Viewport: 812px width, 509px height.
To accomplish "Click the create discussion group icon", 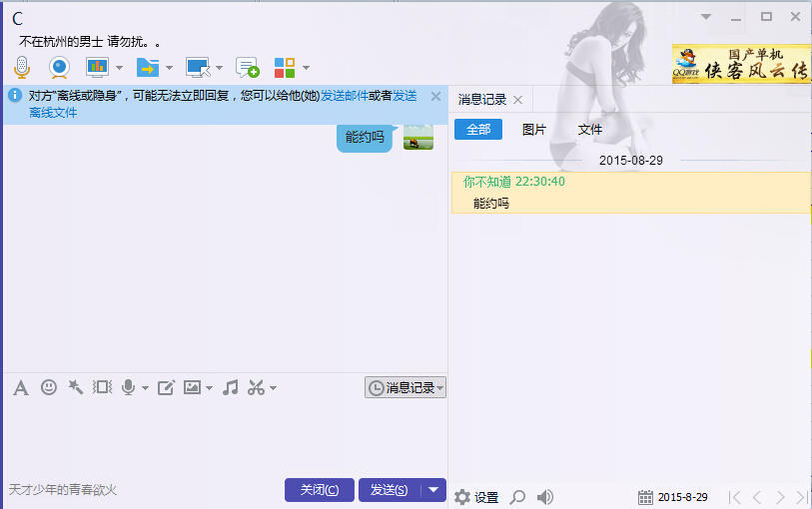I will (x=247, y=68).
